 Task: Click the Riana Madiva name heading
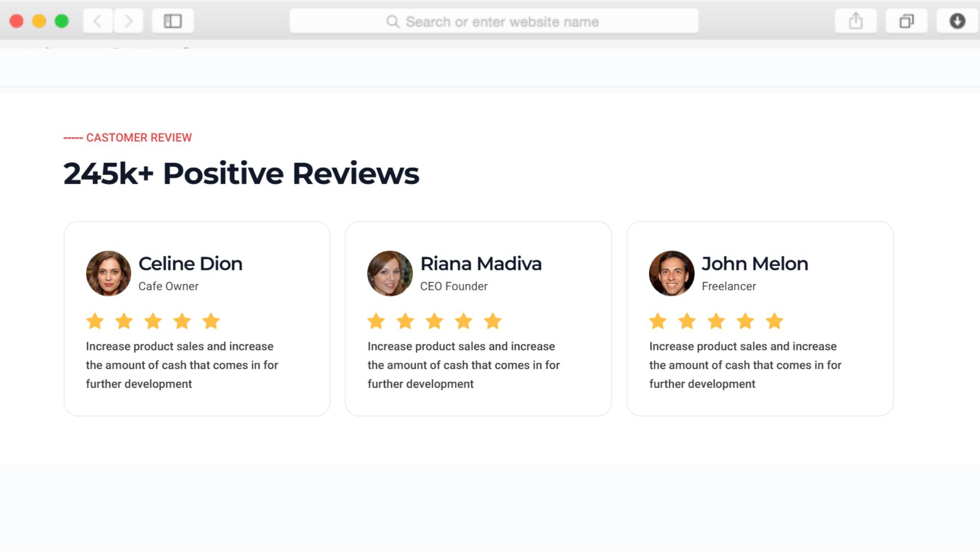480,264
